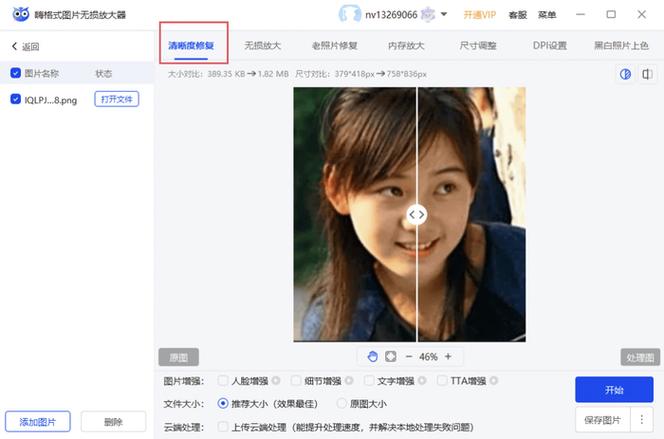The height and width of the screenshot is (439, 664).
Task: Toggle checkbox for IQLPJ...8.png file
Action: 16,99
